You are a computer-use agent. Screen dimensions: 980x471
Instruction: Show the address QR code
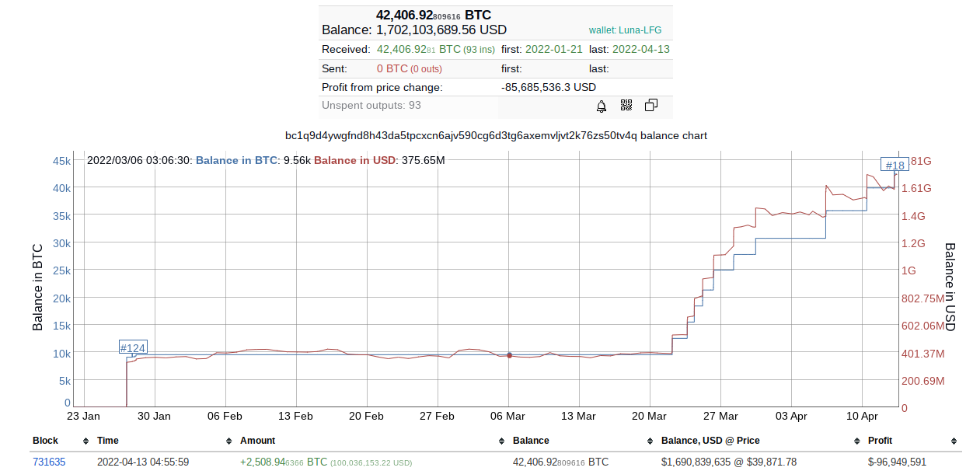(x=626, y=106)
